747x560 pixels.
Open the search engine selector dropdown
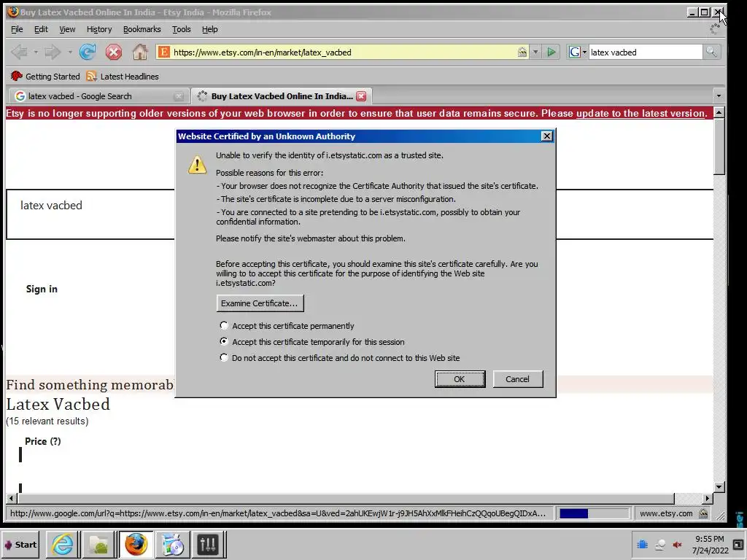(x=578, y=52)
